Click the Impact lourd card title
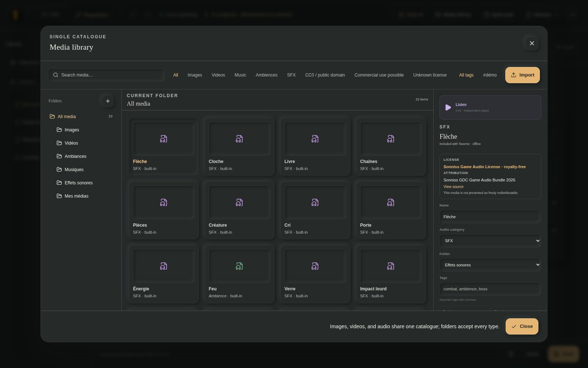Viewport: 588px width, 368px height. pyautogui.click(x=373, y=289)
